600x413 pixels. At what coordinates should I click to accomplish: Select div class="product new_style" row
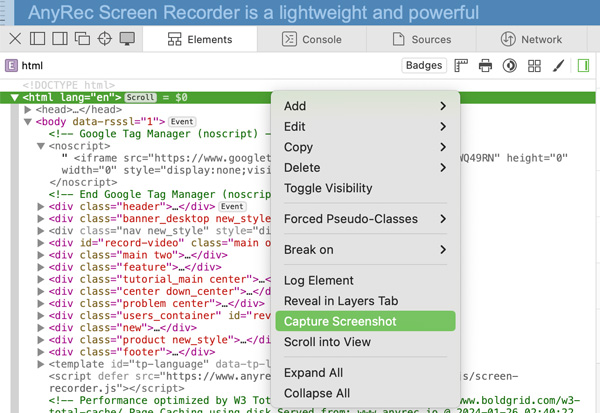coord(160,340)
